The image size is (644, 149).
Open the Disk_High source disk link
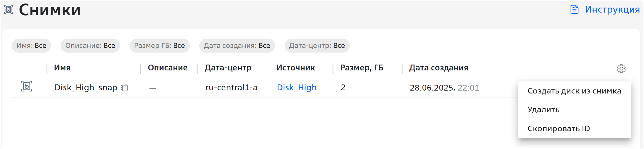click(297, 87)
